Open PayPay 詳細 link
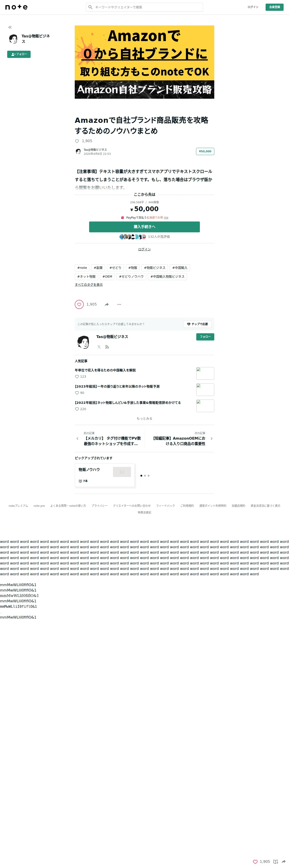The height and width of the screenshot is (868, 289). pyautogui.click(x=166, y=218)
